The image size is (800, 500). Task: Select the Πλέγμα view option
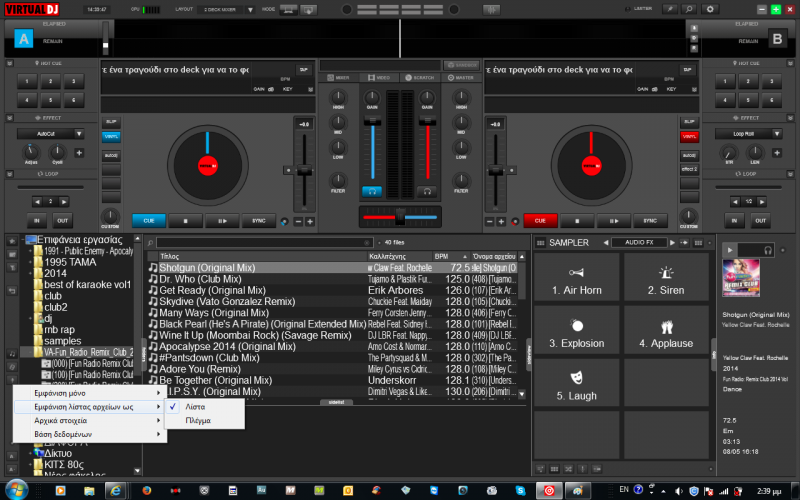tap(198, 421)
